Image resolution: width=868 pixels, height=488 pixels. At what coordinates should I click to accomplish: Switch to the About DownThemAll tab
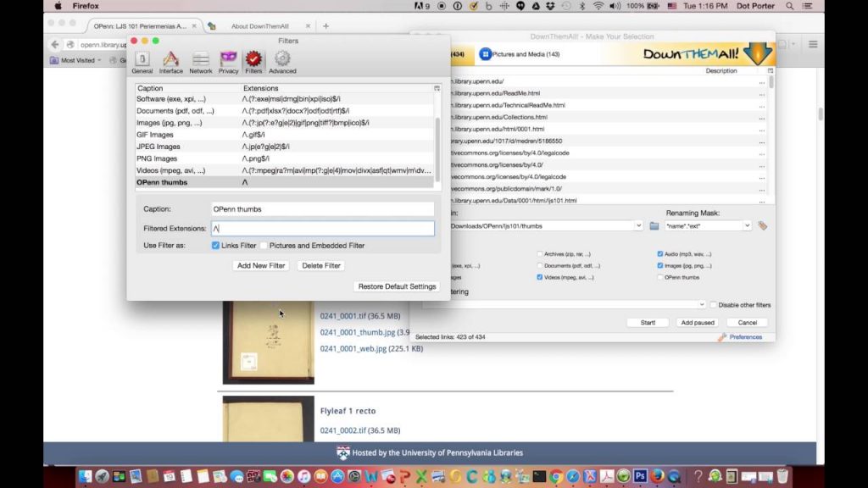tap(259, 26)
